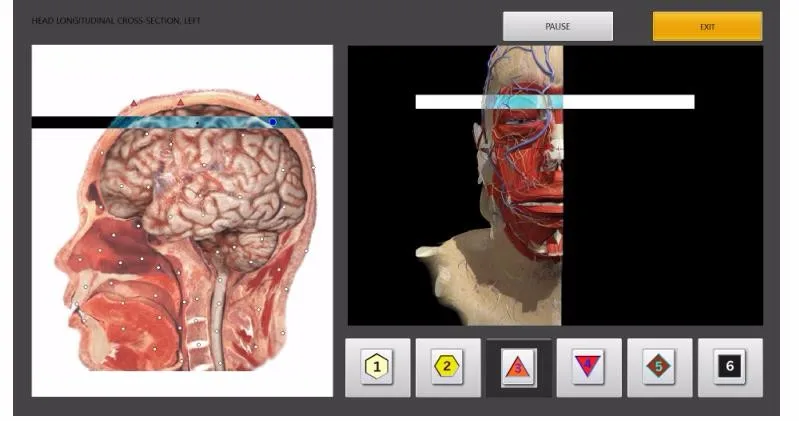Select the brown diamond level 5 icon
The width and height of the screenshot is (799, 421).
[659, 367]
